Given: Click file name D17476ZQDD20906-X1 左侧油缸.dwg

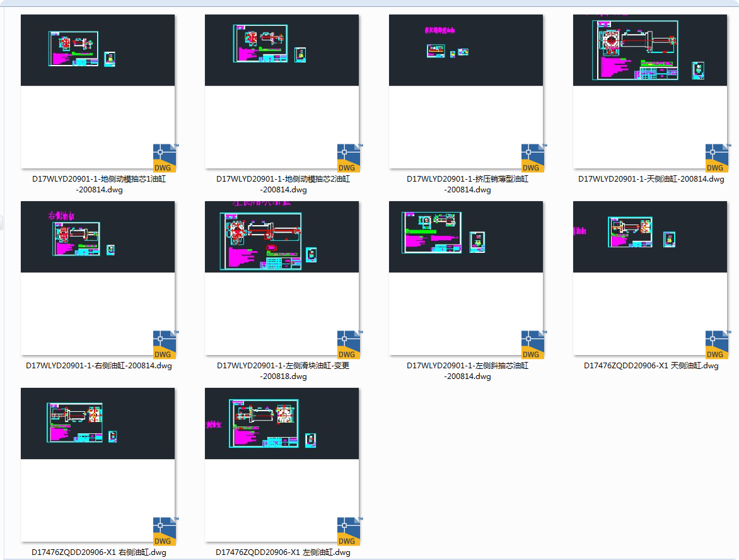Looking at the screenshot, I should pyautogui.click(x=282, y=552).
